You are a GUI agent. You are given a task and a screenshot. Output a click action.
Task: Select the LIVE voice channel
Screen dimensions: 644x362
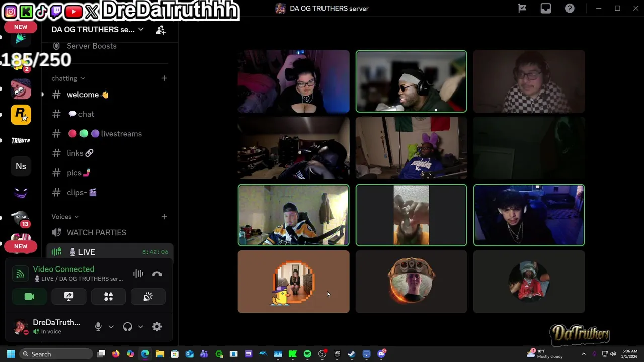(110, 252)
